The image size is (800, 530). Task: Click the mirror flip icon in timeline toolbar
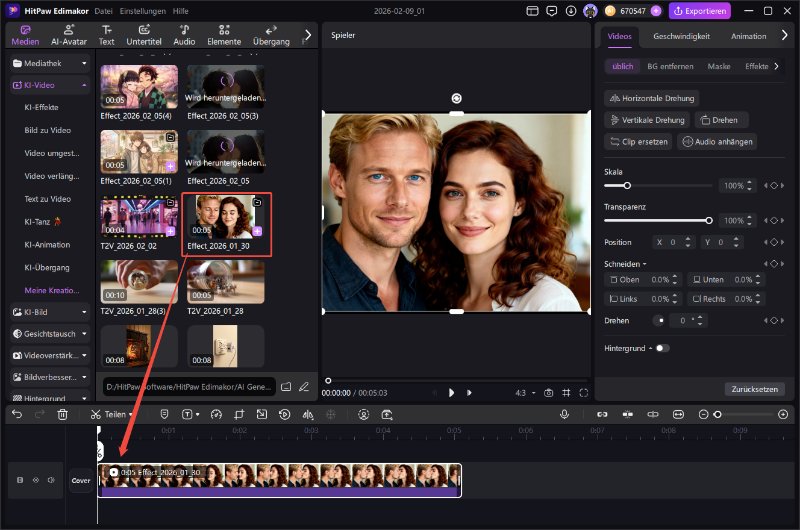click(x=308, y=415)
